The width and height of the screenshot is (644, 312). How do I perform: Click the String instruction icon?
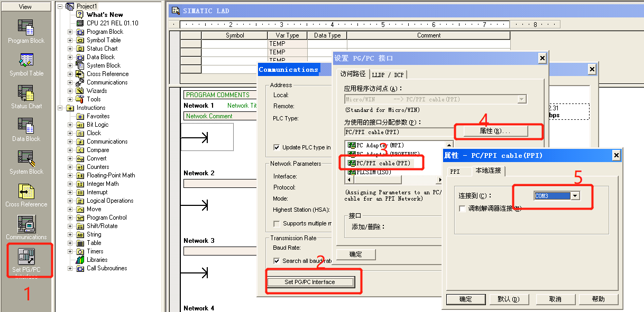(x=80, y=234)
